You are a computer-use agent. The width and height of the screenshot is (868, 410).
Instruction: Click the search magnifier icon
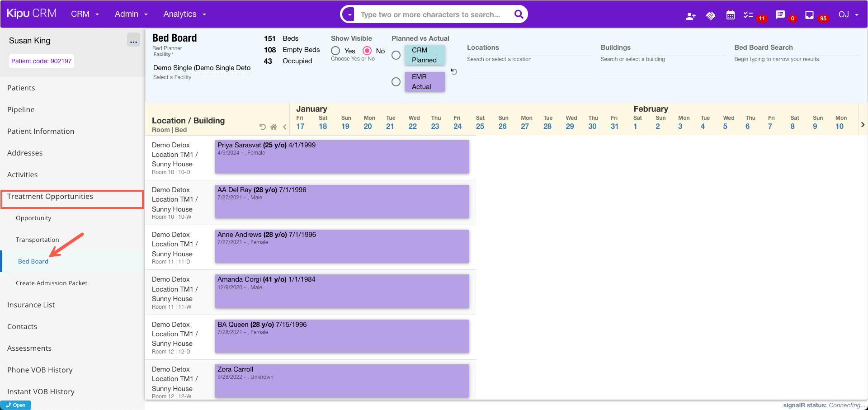click(519, 14)
